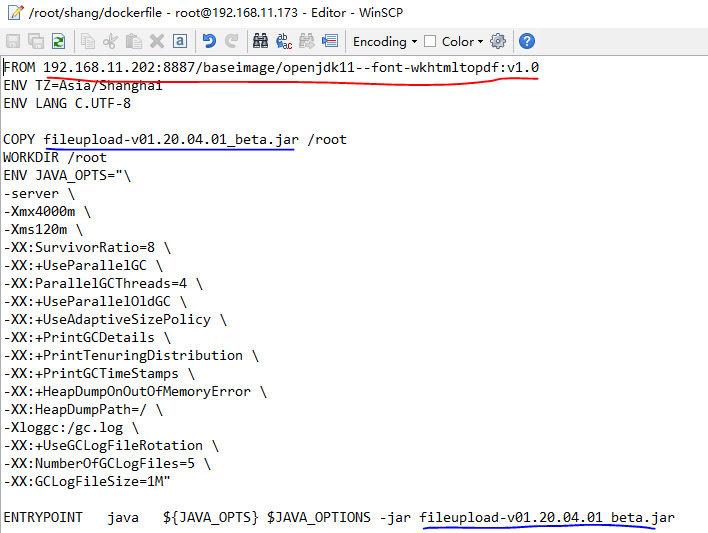Click the Select All icon
Image resolution: width=708 pixels, height=533 pixels.
click(x=180, y=41)
